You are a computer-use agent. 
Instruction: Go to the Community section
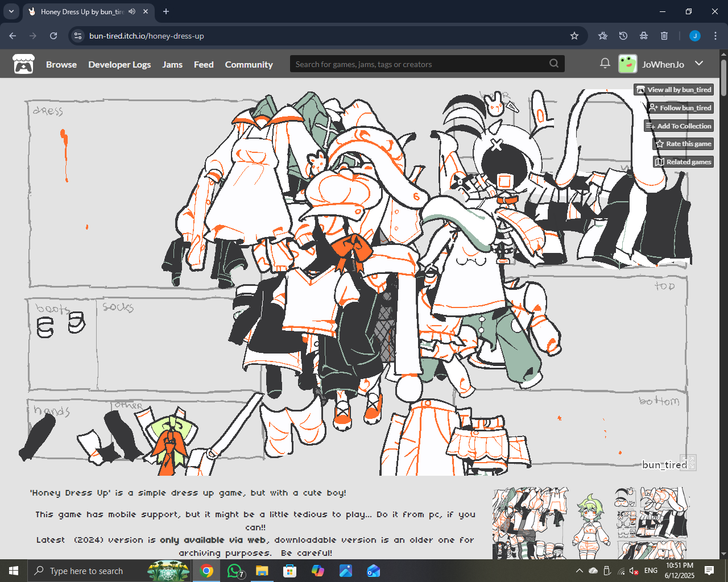[x=249, y=64]
